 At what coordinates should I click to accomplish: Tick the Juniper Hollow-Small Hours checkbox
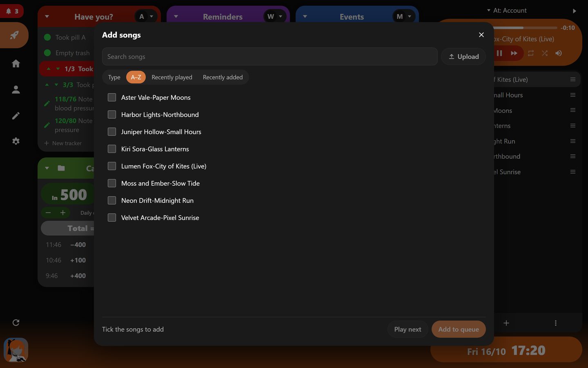tap(112, 132)
